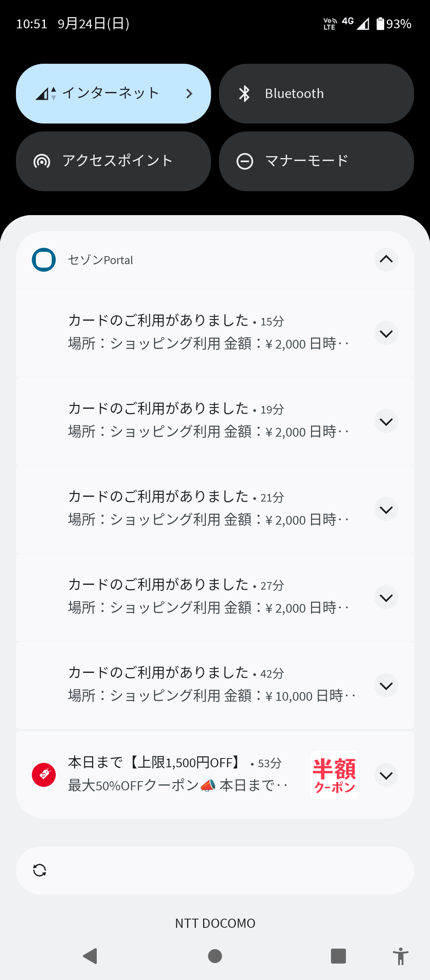This screenshot has width=430, height=980.
Task: Toggle the マナーモード tile
Action: (x=316, y=161)
